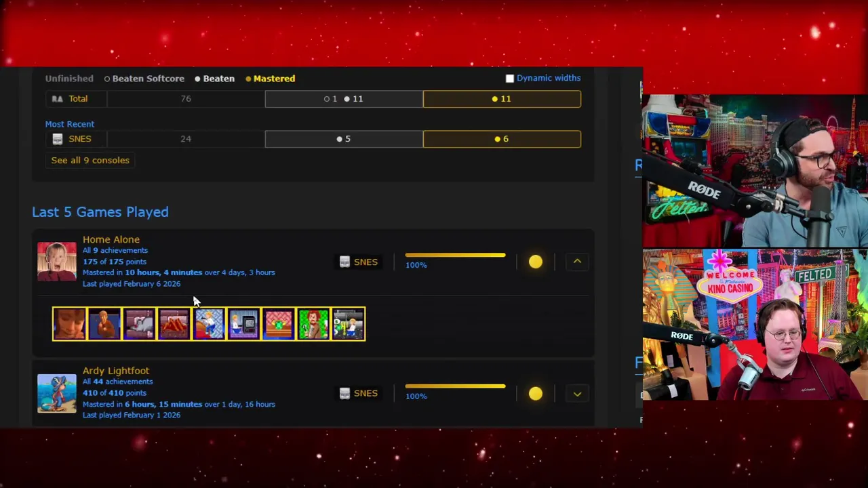Open the red-haired bandit on green badge

click(314, 324)
